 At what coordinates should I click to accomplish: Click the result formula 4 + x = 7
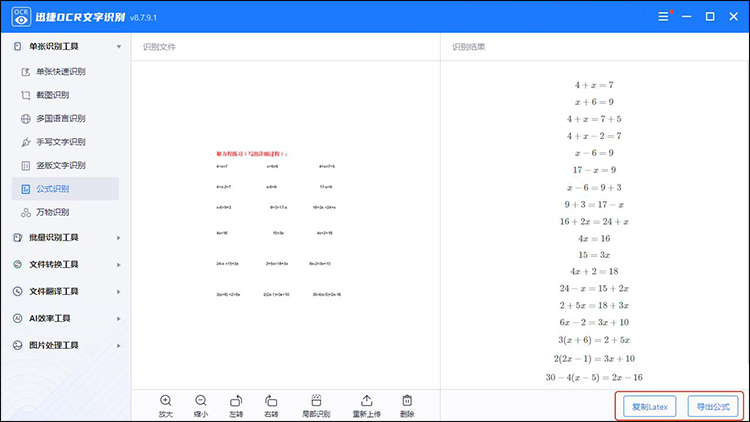(x=594, y=85)
